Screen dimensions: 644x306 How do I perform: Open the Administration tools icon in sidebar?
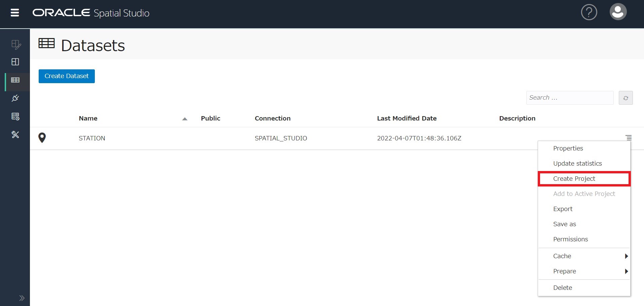[15, 135]
